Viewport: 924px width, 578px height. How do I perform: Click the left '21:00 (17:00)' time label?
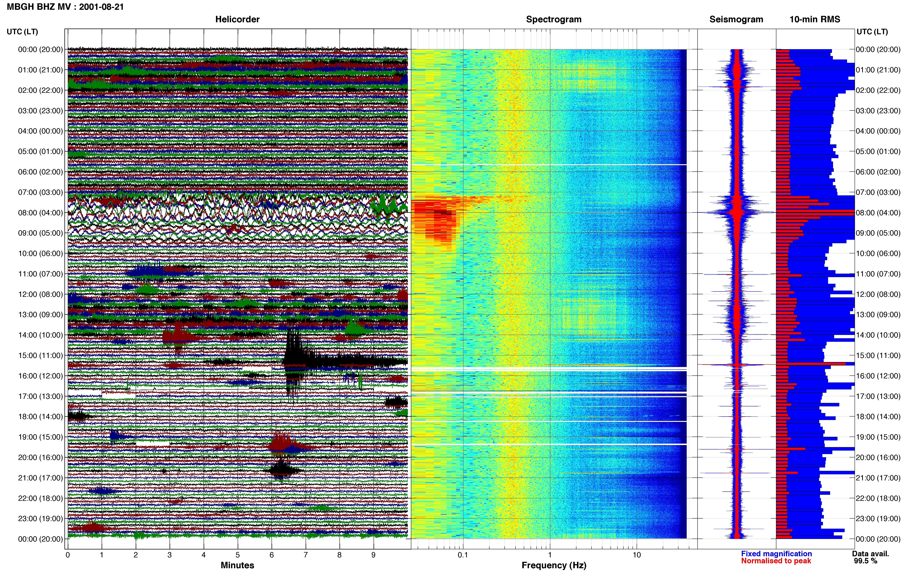[x=41, y=477]
